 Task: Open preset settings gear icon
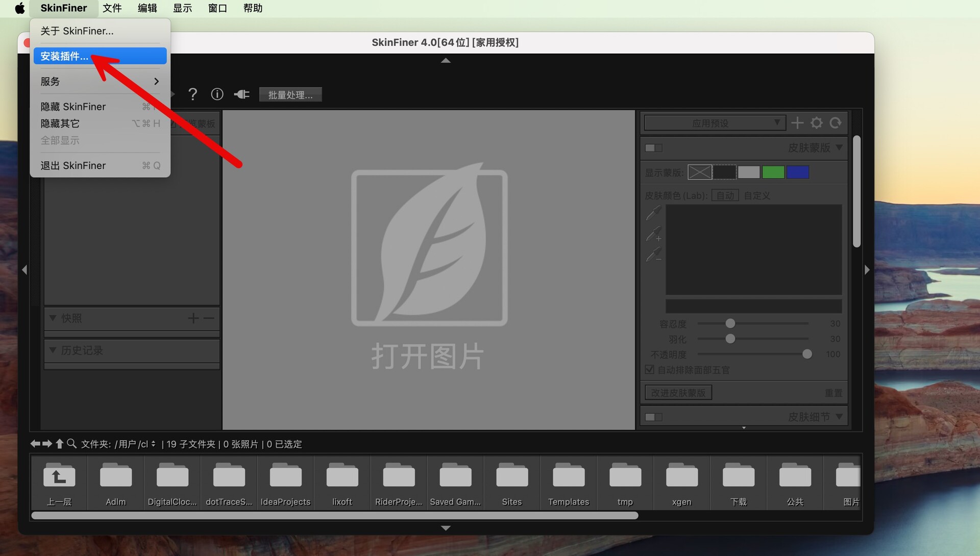coord(817,123)
